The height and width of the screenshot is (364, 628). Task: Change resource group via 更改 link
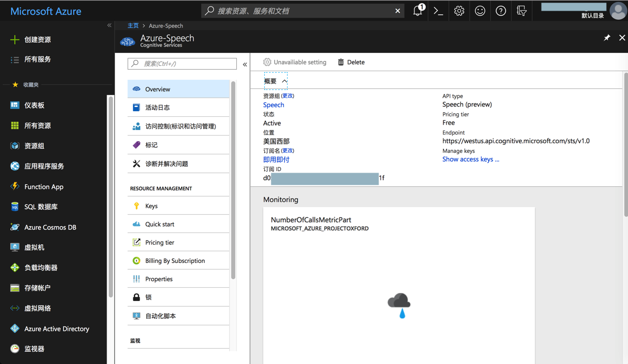click(x=288, y=96)
